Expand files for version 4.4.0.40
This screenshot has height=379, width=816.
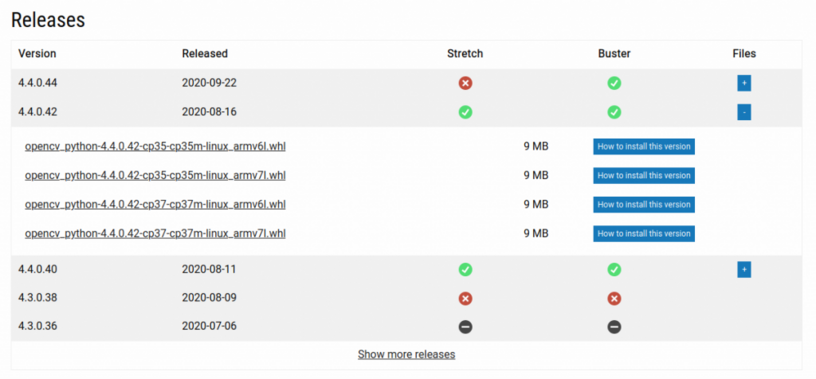pos(744,270)
